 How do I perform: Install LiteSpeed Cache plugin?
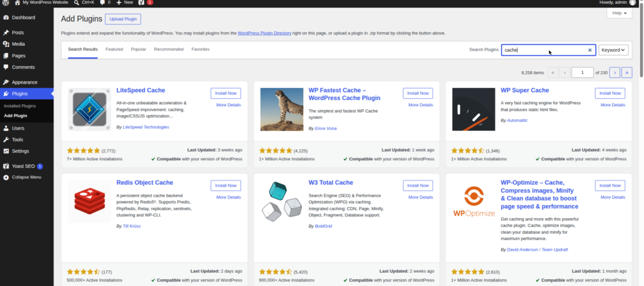coord(226,93)
